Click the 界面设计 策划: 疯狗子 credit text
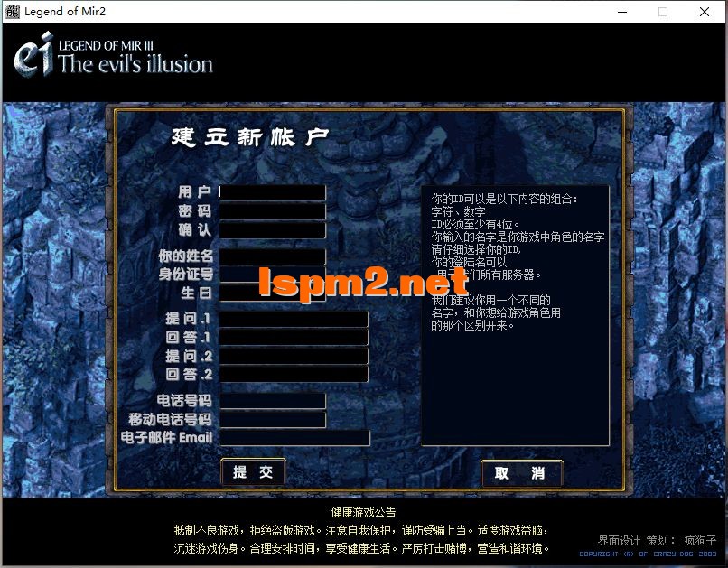This screenshot has height=568, width=728. click(657, 541)
